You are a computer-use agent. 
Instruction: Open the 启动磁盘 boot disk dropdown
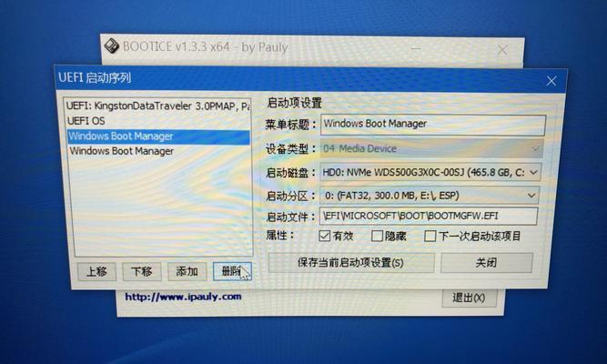430,172
